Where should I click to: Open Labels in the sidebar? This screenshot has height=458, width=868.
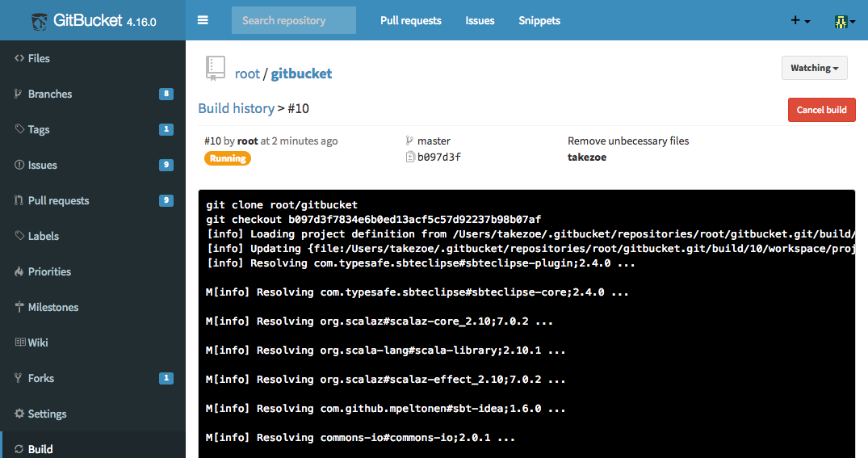pyautogui.click(x=44, y=236)
